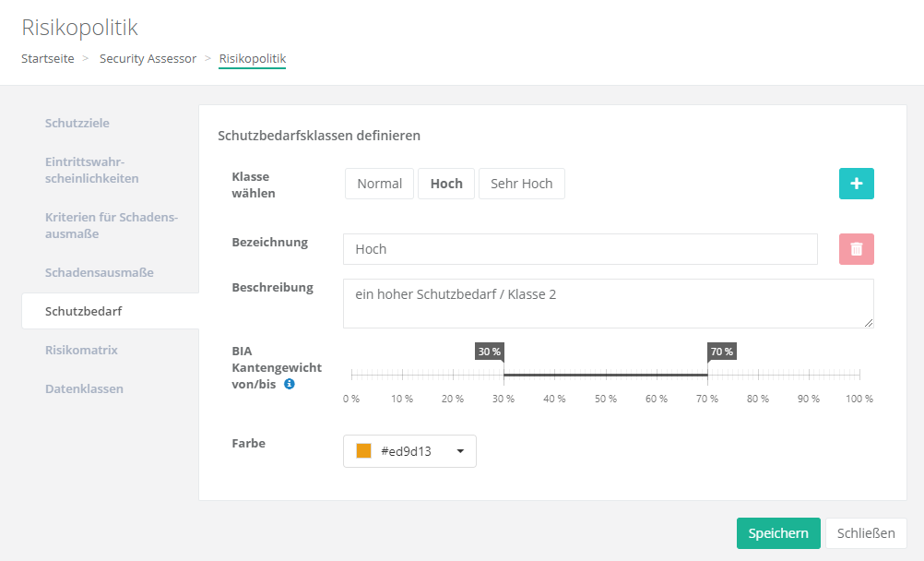Click the Startseite breadcrumb link

(48, 58)
